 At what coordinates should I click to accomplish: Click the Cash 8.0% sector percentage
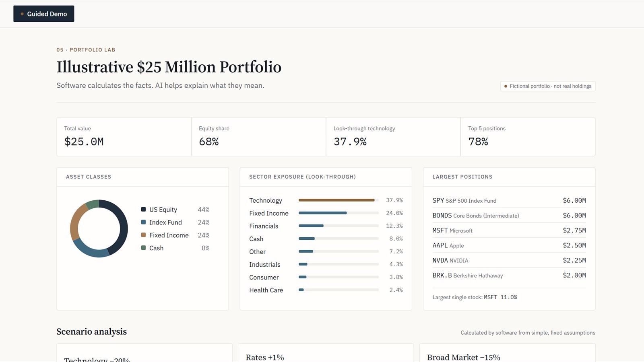pos(396,239)
